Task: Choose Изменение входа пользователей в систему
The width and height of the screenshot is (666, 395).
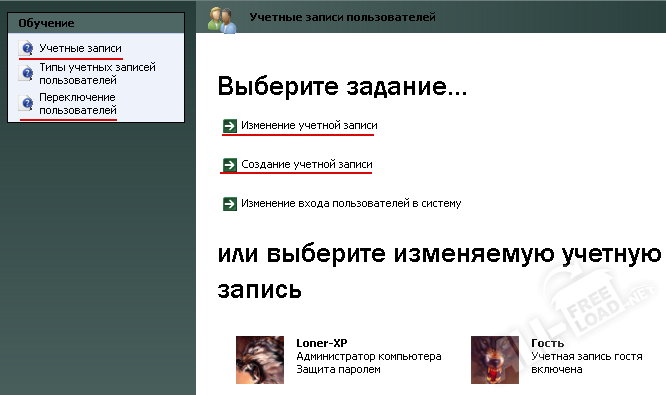Action: point(351,203)
